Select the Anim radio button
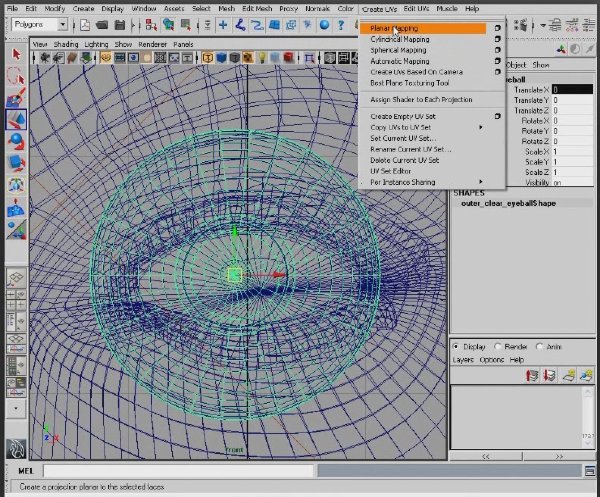Viewport: 600px width, 497px height. pyautogui.click(x=539, y=347)
